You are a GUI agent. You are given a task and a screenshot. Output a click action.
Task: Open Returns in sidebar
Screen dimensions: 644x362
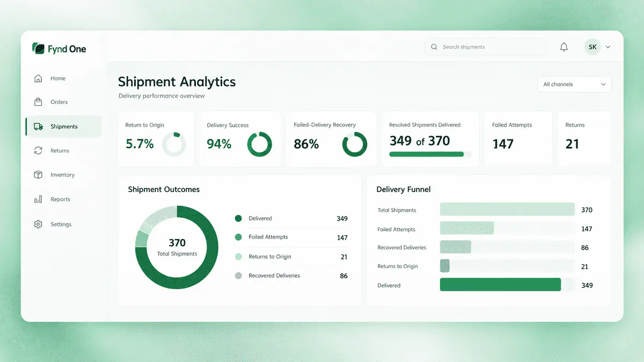[63, 151]
